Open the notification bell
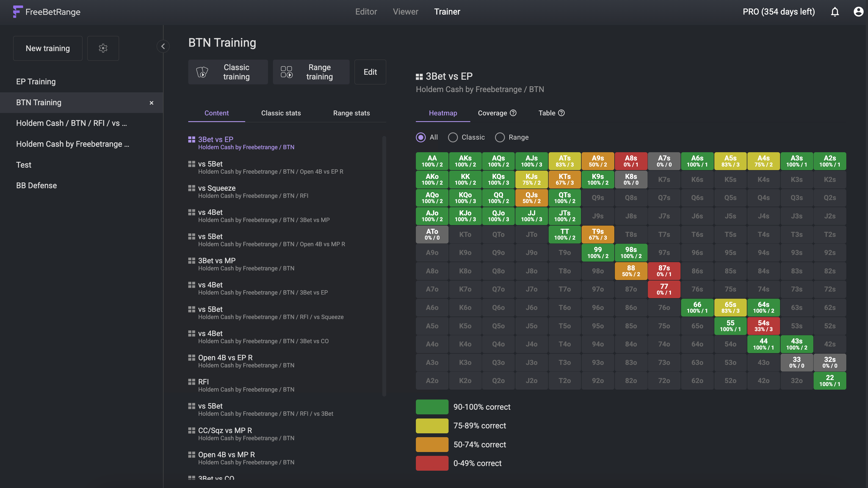This screenshot has height=488, width=868. point(835,12)
